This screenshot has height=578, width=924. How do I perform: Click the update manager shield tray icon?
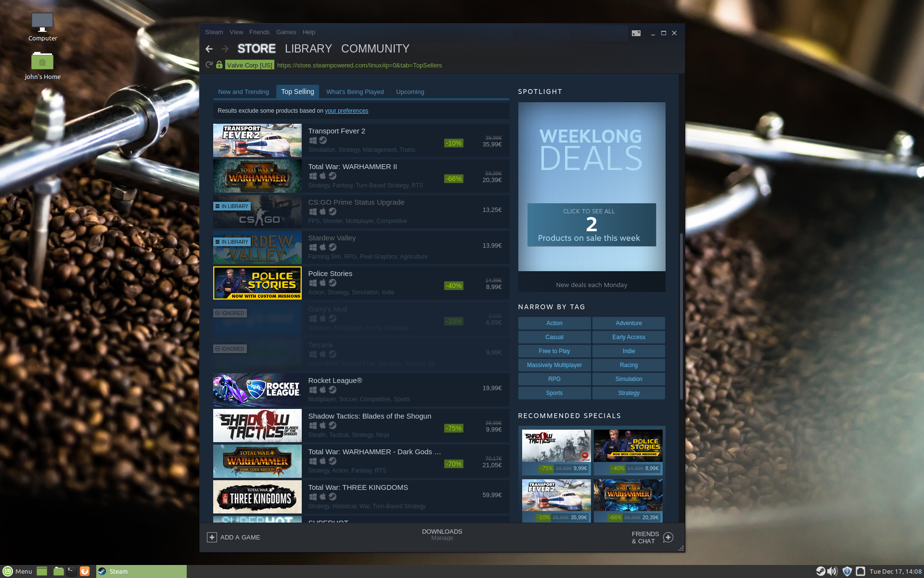[x=847, y=571]
